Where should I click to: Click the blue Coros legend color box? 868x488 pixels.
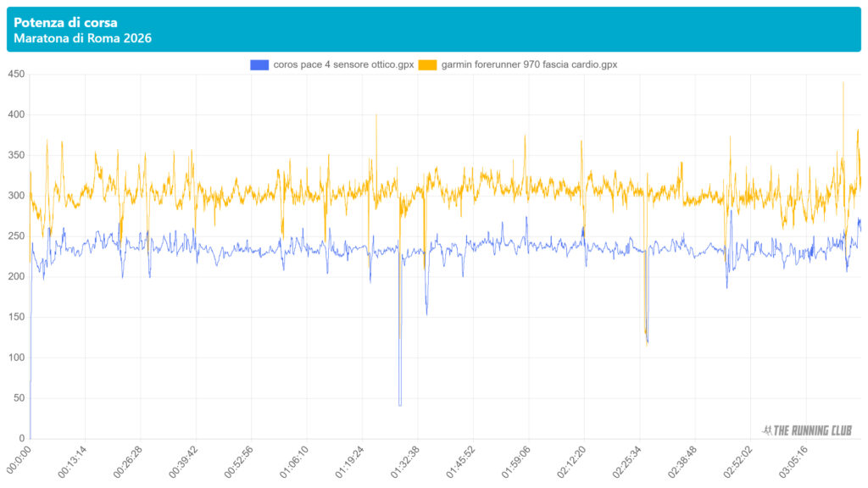[x=259, y=64]
